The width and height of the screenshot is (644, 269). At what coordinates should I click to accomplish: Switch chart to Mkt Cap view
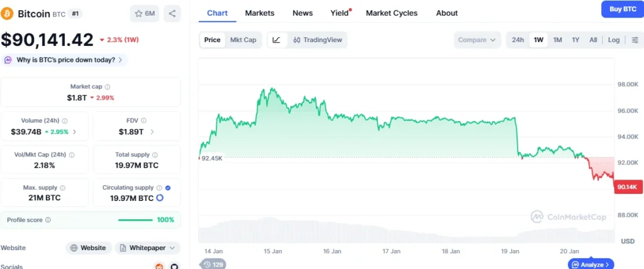(x=243, y=40)
